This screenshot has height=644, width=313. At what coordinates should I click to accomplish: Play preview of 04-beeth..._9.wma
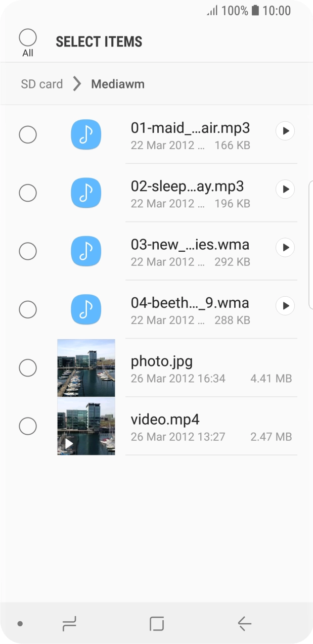coord(285,305)
